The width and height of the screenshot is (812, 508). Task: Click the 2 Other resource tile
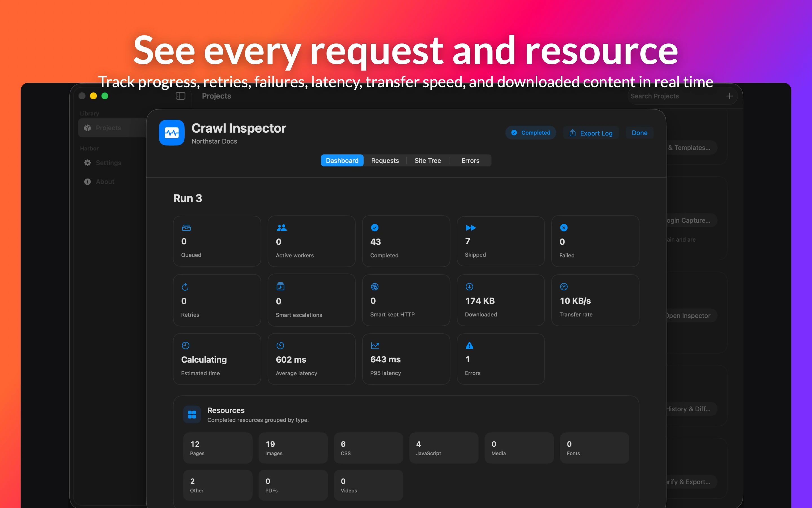218,485
